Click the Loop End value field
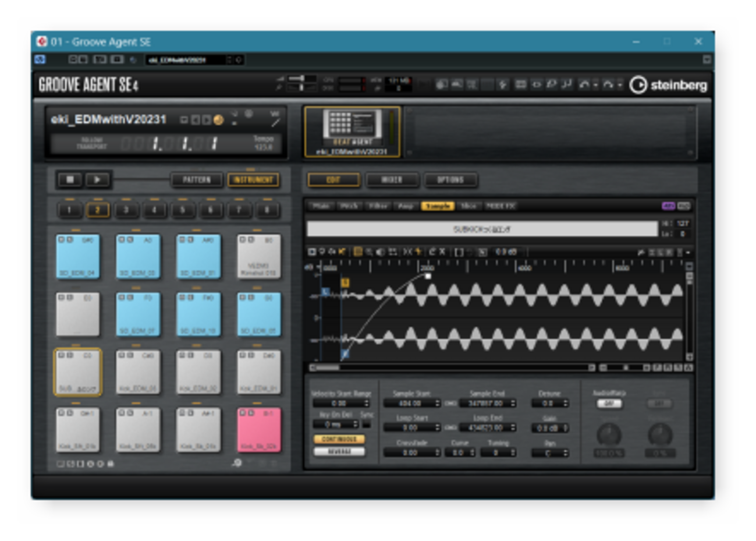 tap(487, 427)
